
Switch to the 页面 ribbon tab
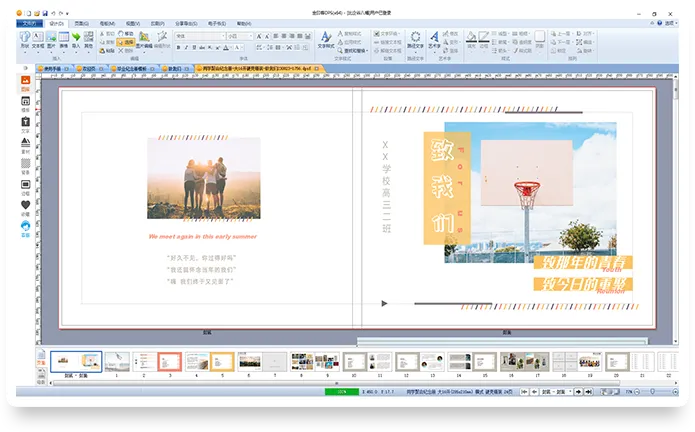tap(81, 21)
